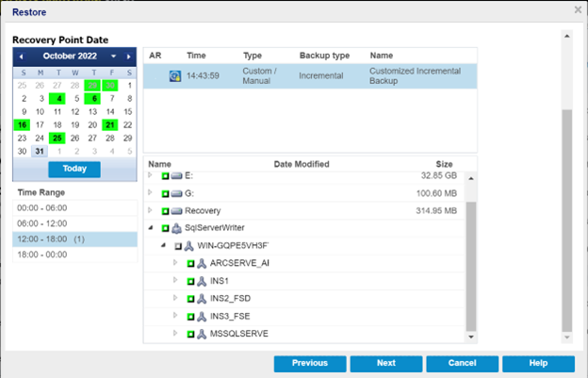Collapse the SqlServerWriter node
588x378 pixels.
click(x=151, y=227)
